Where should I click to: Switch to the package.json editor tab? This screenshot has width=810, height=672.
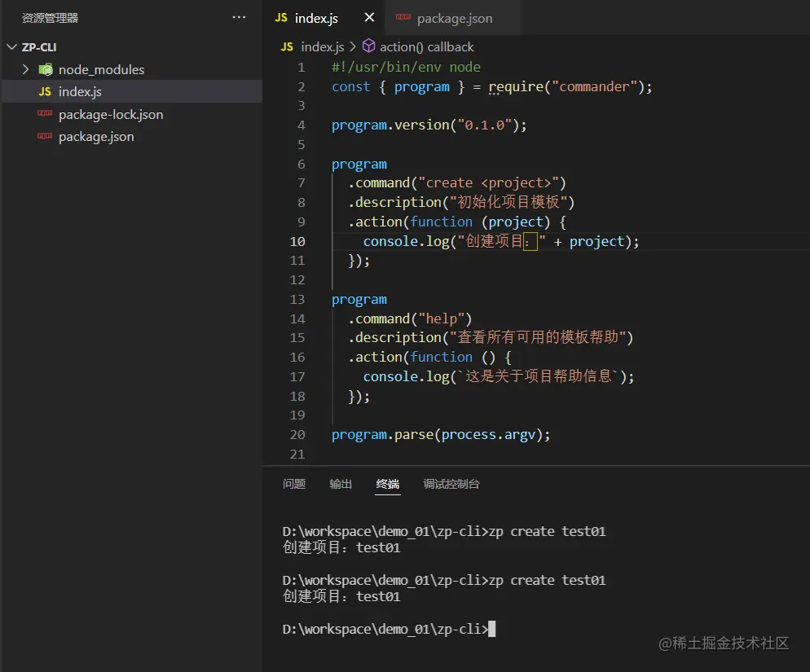click(455, 19)
